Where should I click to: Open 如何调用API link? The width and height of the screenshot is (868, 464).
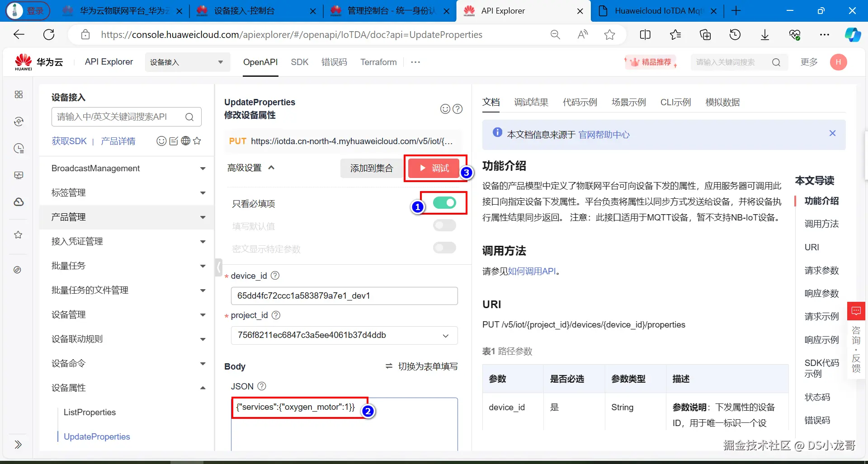532,272
